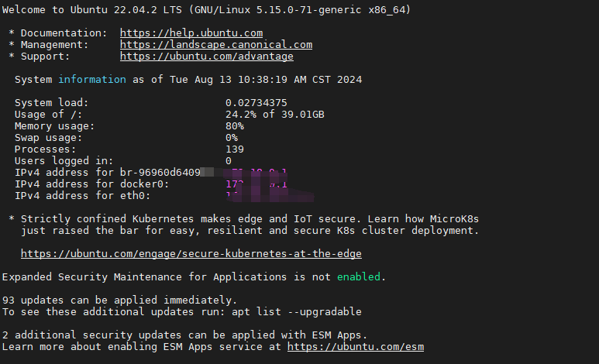Open the https://help.ubuntu.com documentation link

point(191,33)
